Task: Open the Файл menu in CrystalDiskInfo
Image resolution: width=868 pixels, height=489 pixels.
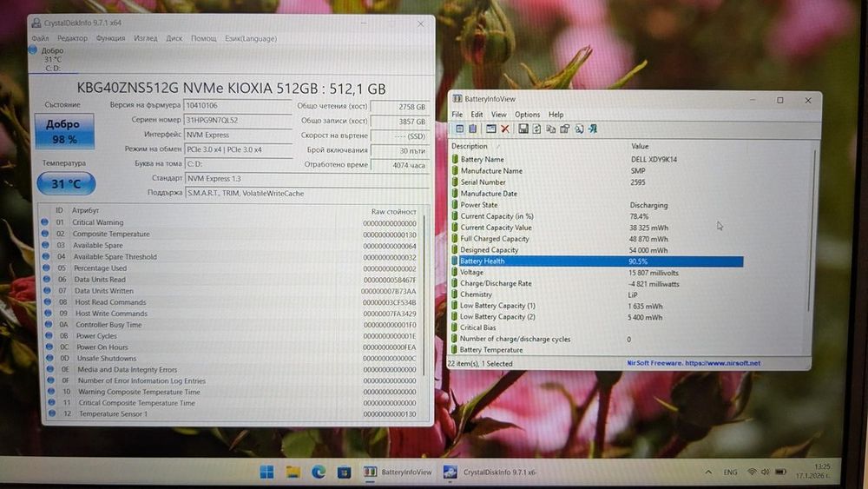Action: click(40, 38)
